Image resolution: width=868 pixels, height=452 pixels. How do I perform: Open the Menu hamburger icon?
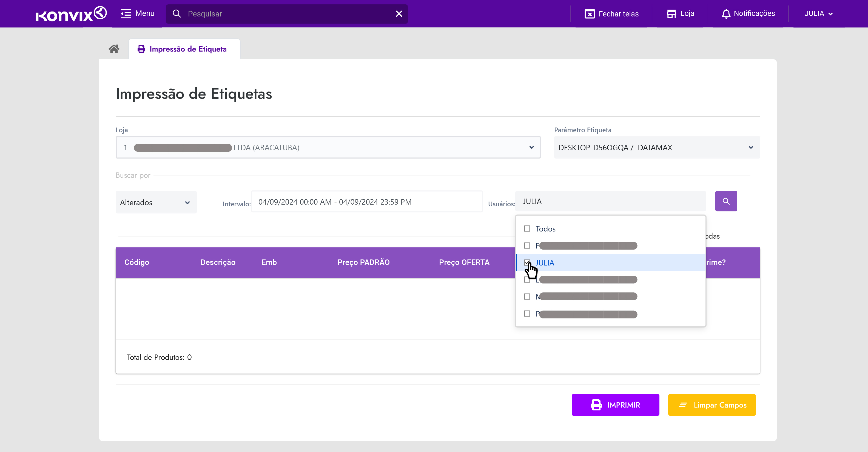pos(126,14)
